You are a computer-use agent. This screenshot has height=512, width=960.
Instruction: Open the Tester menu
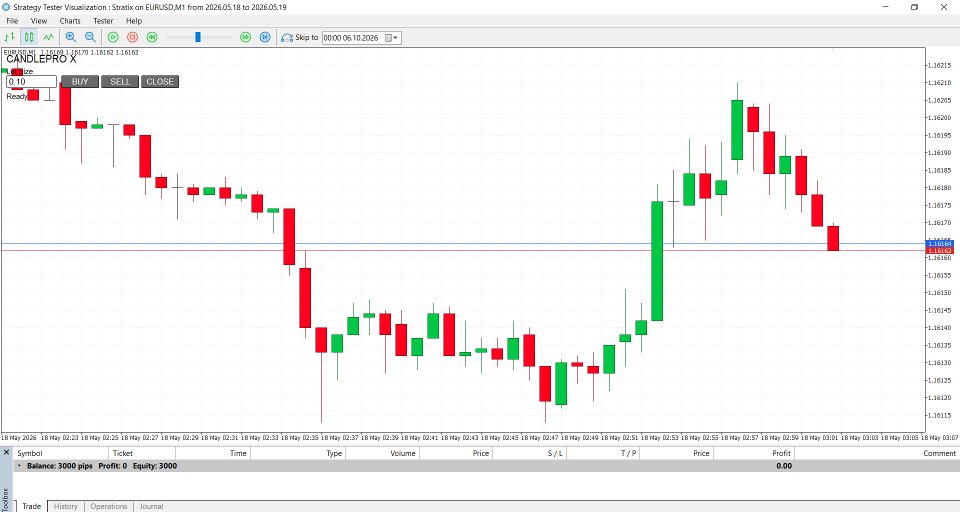pyautogui.click(x=103, y=21)
